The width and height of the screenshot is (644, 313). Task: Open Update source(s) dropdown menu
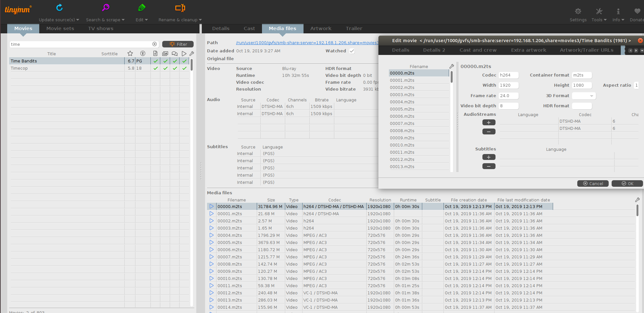pos(78,20)
